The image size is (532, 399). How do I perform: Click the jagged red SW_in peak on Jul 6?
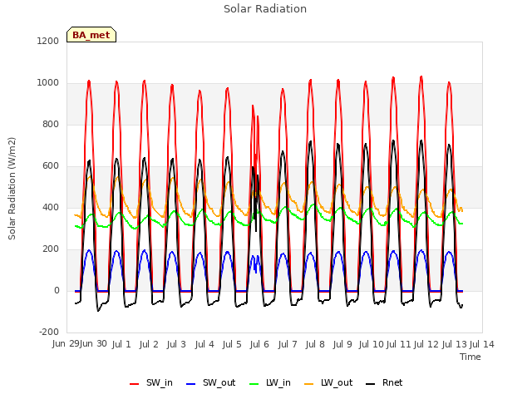click(x=253, y=106)
